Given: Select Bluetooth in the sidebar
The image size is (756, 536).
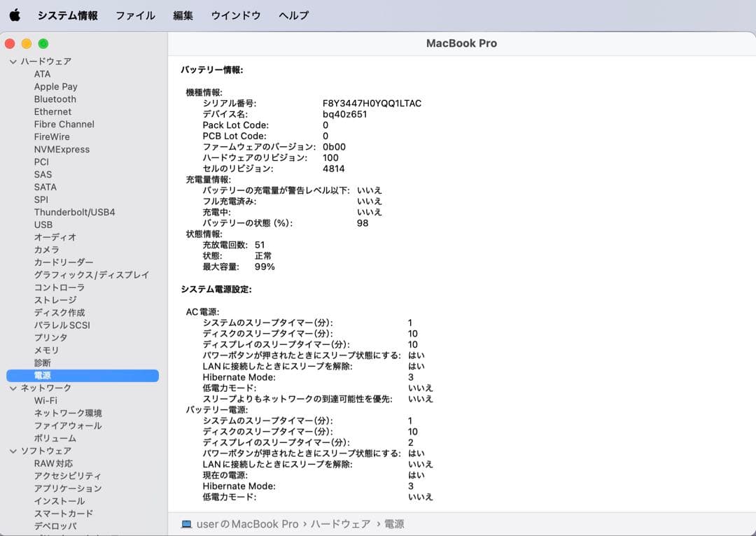Looking at the screenshot, I should click(55, 99).
